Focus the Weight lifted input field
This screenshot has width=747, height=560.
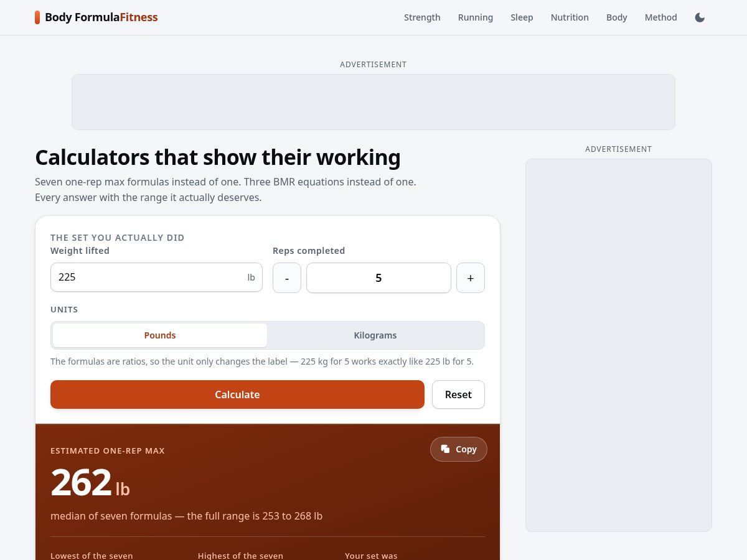pyautogui.click(x=156, y=278)
